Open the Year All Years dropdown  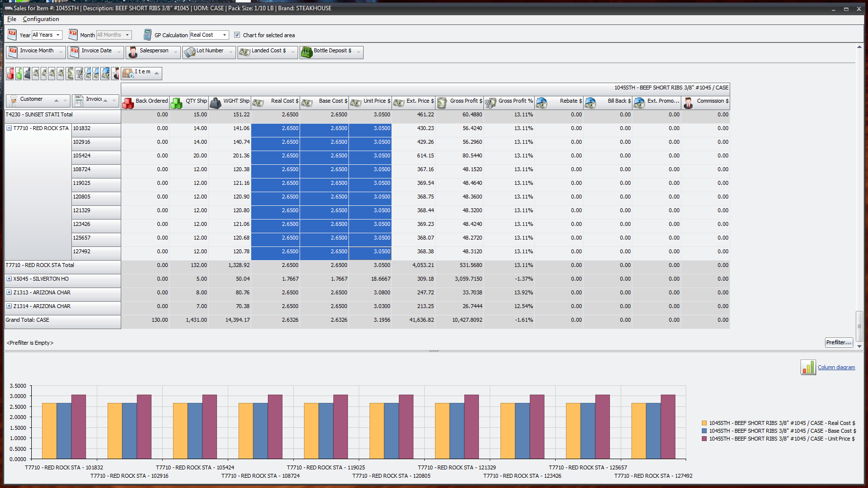(59, 35)
